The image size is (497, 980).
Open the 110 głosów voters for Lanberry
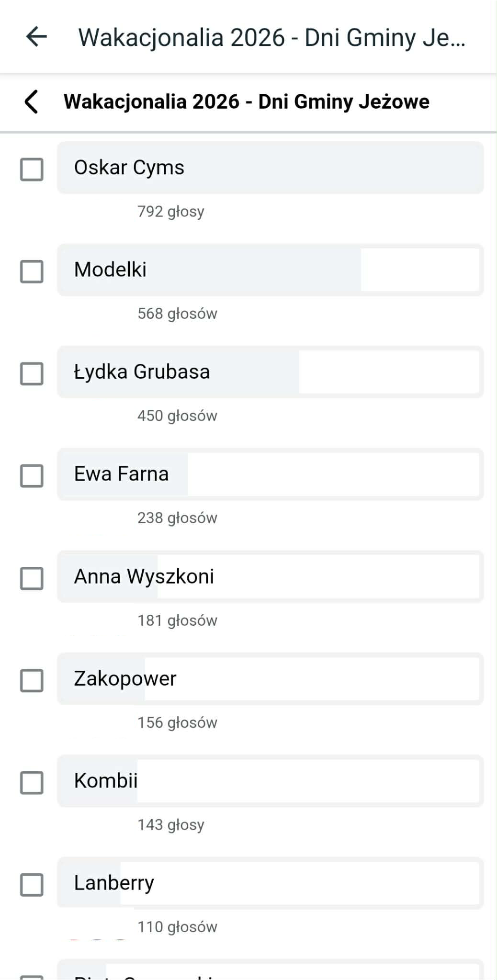[x=177, y=926]
